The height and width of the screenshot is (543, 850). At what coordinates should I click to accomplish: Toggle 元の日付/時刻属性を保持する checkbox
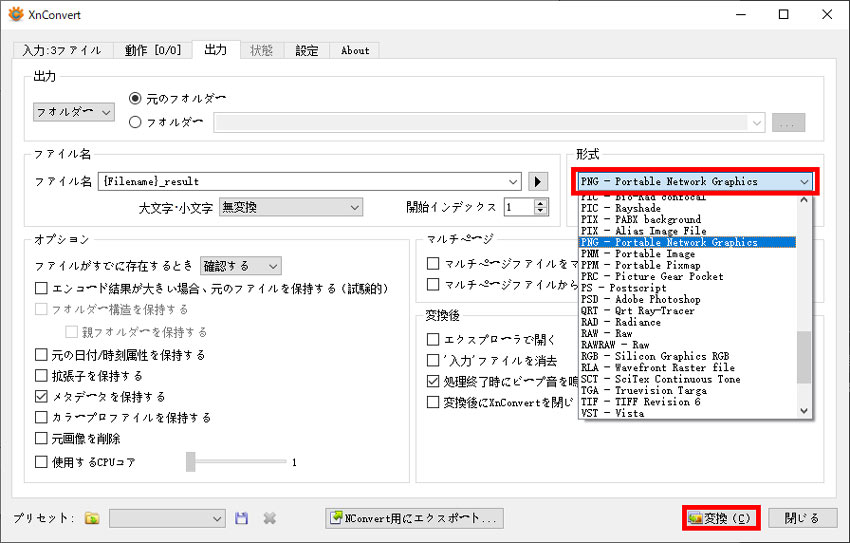tap(41, 355)
